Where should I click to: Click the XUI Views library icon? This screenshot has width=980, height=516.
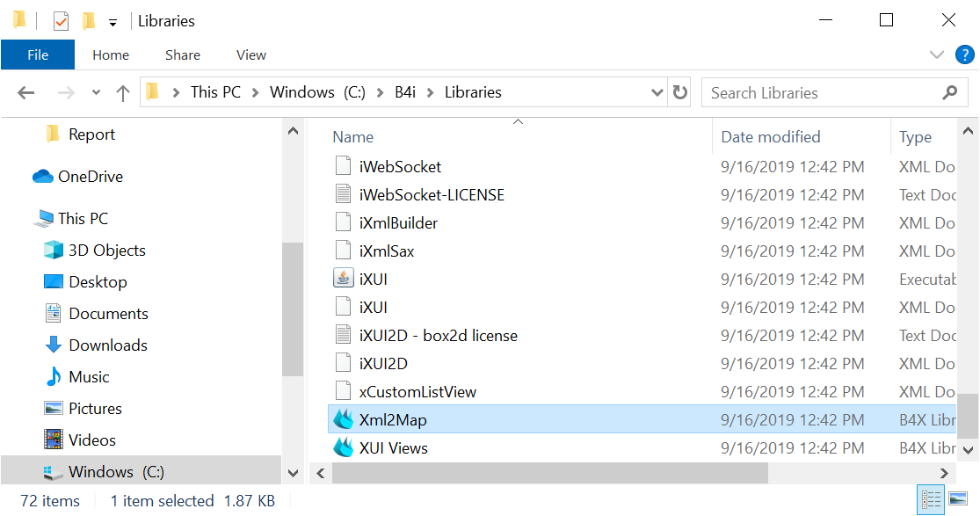(343, 448)
